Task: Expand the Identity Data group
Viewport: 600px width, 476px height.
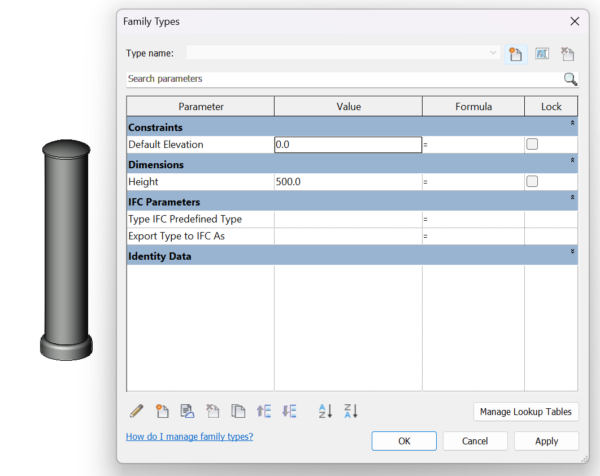Action: 572,251
